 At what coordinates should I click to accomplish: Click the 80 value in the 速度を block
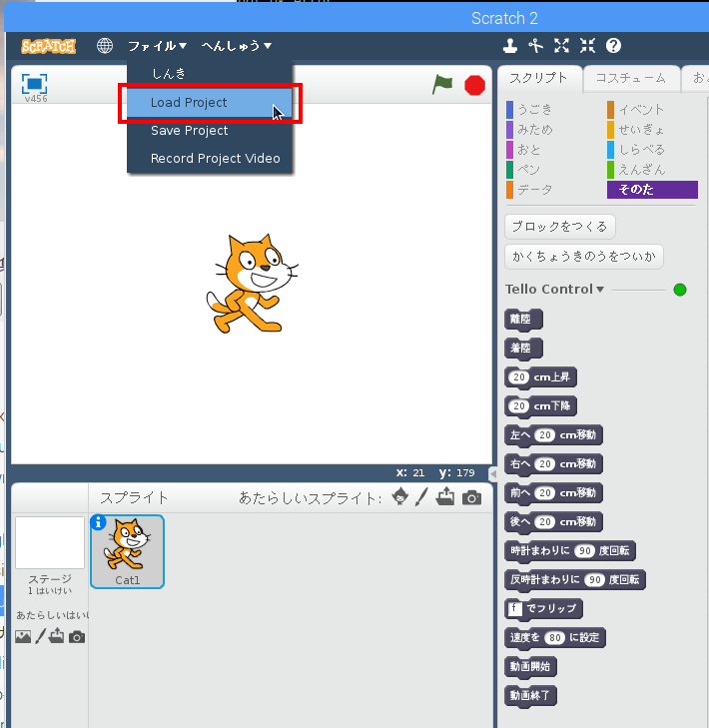click(x=555, y=638)
